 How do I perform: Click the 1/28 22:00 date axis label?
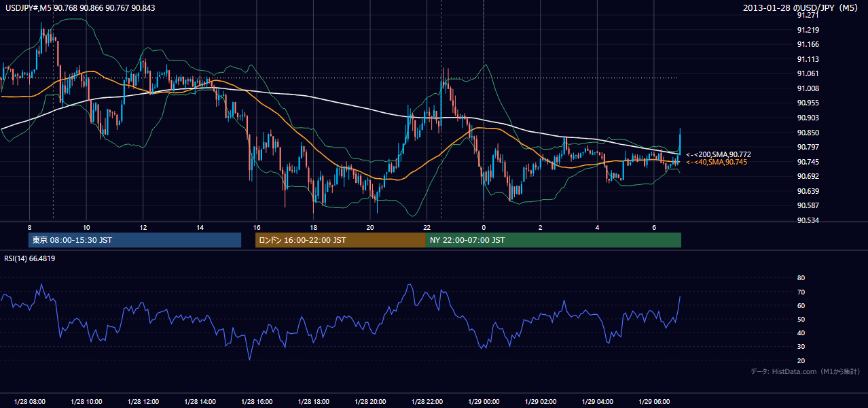tap(427, 401)
